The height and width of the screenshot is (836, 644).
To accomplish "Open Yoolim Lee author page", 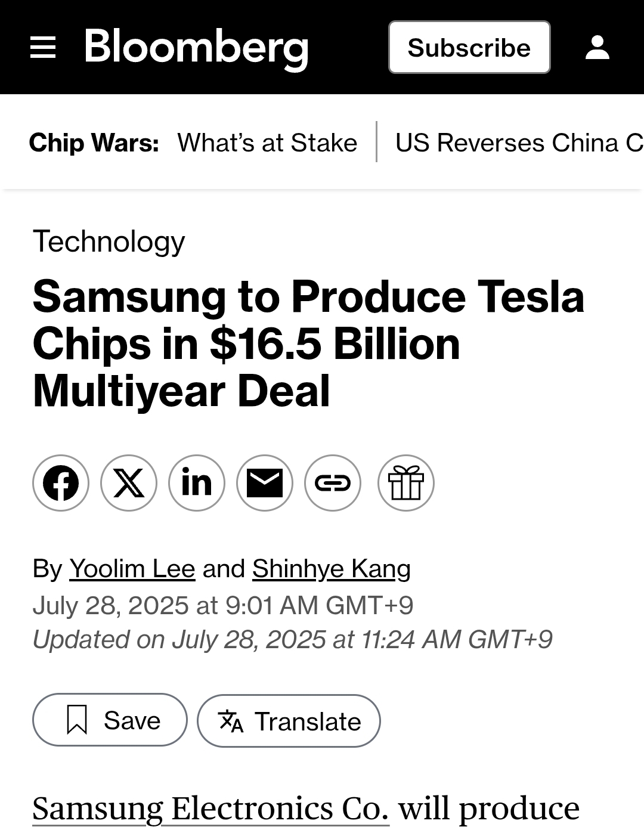I will [132, 569].
